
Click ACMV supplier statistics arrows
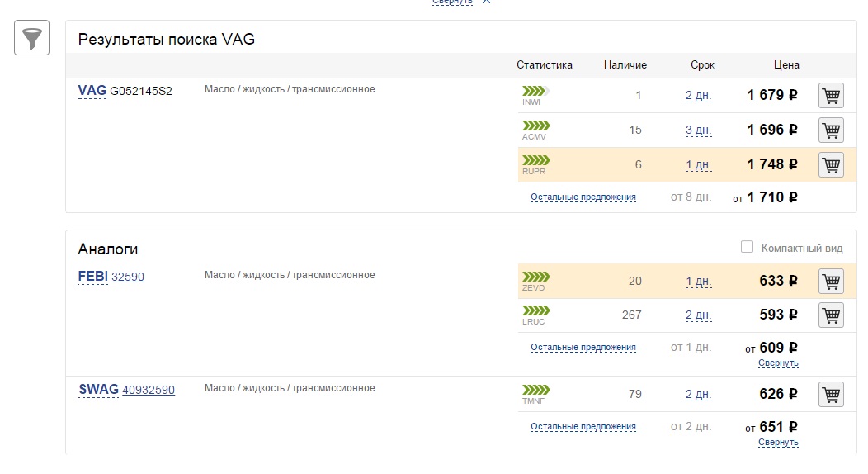[x=535, y=126]
